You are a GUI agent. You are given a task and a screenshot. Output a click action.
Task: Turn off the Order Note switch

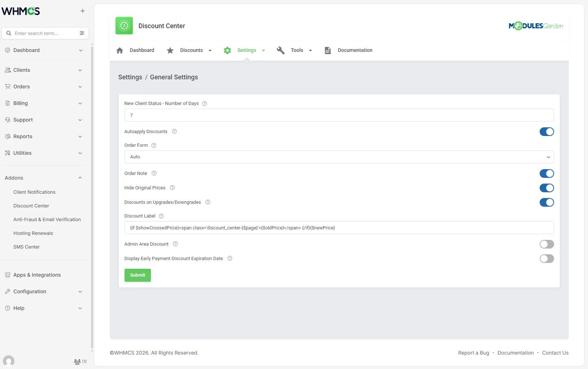[x=547, y=173]
